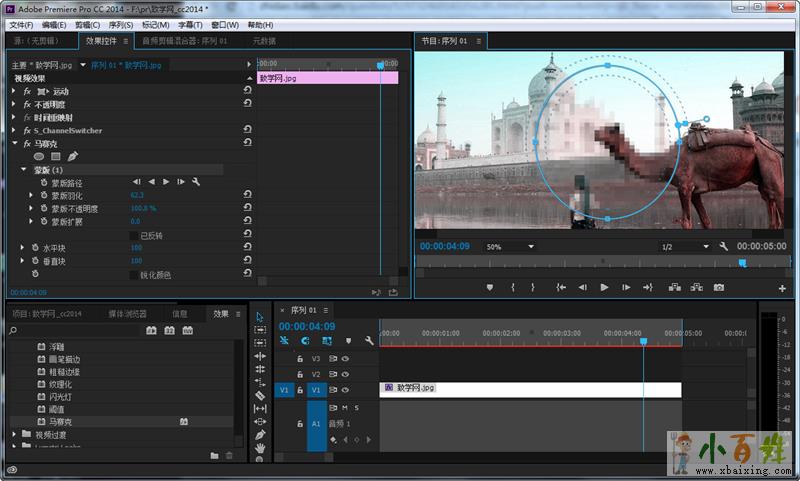Viewport: 800px width, 481px height.
Task: Select the Razor tool in the tools panel
Action: pos(260,395)
